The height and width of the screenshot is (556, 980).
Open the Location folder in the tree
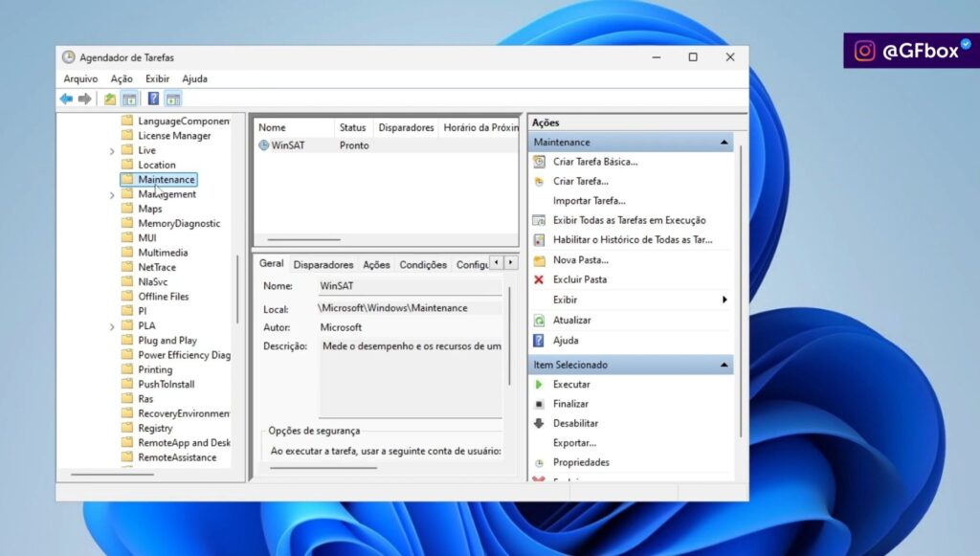[x=157, y=165]
